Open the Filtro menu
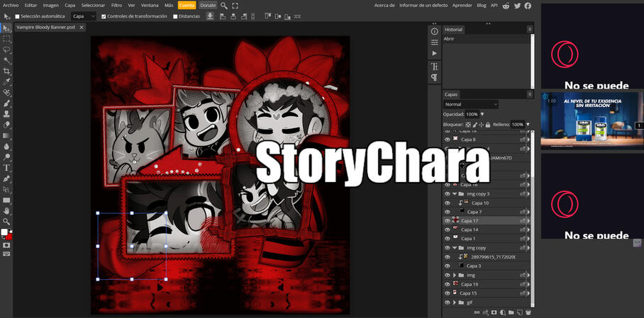 tap(116, 5)
